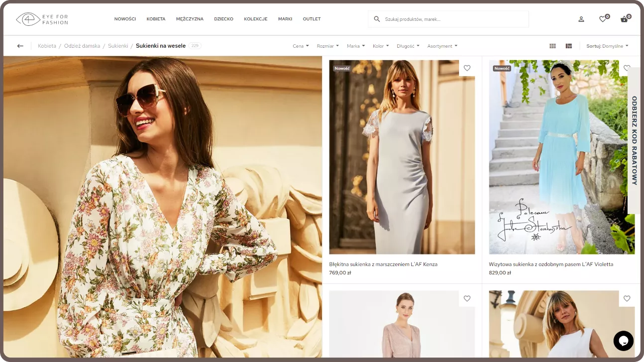644x362 pixels.
Task: Open the MARKI menu
Action: pos(285,19)
